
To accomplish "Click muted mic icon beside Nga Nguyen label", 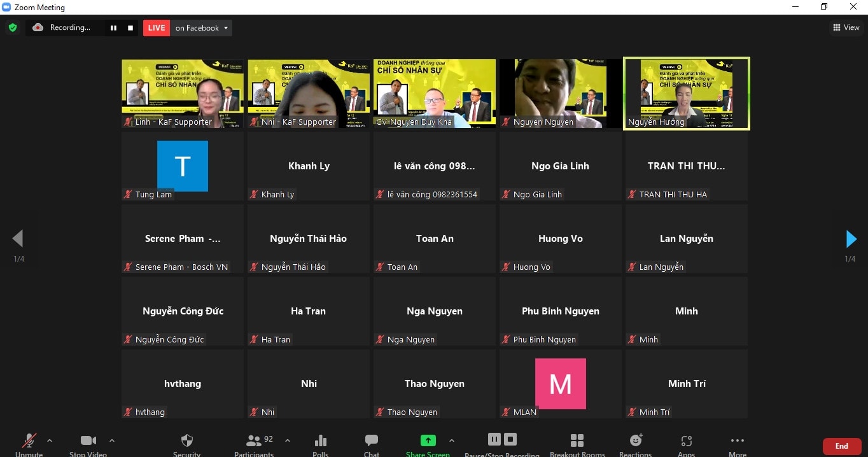I will [x=380, y=340].
